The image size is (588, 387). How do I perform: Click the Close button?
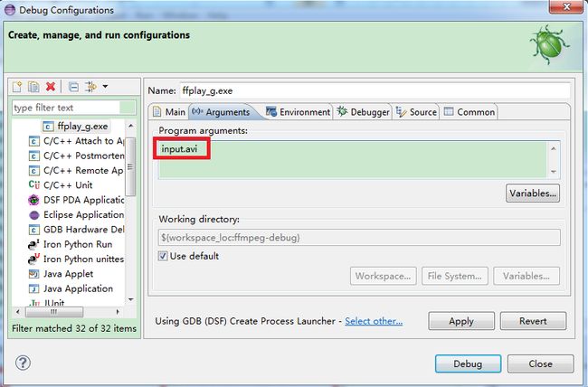coord(540,363)
